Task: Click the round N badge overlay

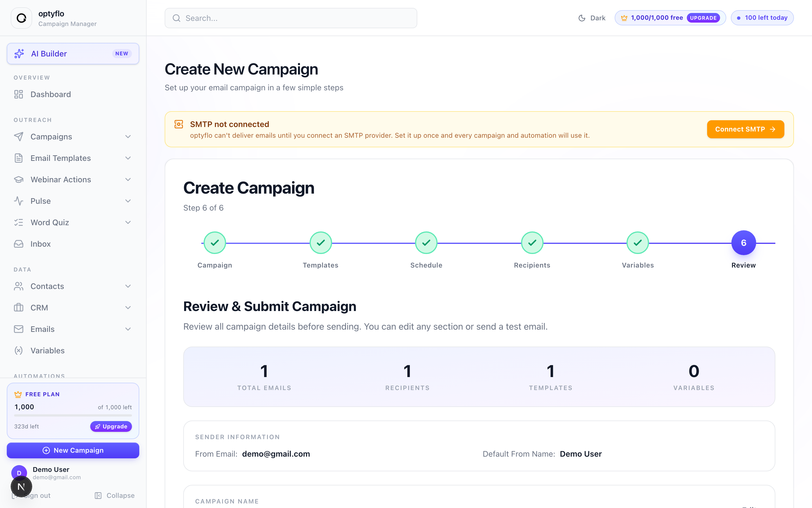Action: pyautogui.click(x=21, y=487)
